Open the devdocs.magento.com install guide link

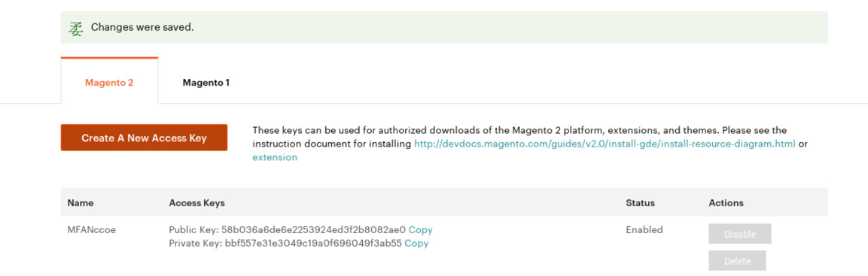pyautogui.click(x=605, y=144)
